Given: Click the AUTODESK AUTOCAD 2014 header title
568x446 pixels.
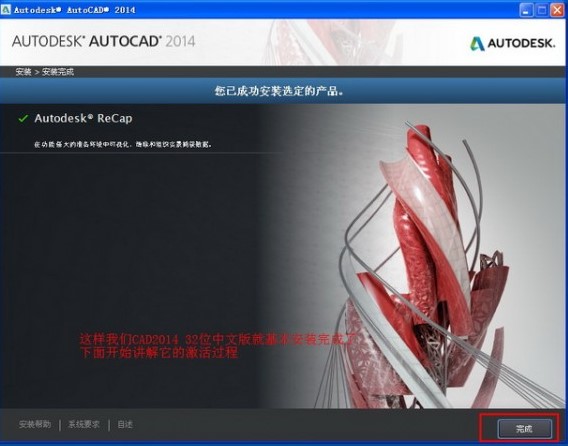Looking at the screenshot, I should tap(104, 41).
